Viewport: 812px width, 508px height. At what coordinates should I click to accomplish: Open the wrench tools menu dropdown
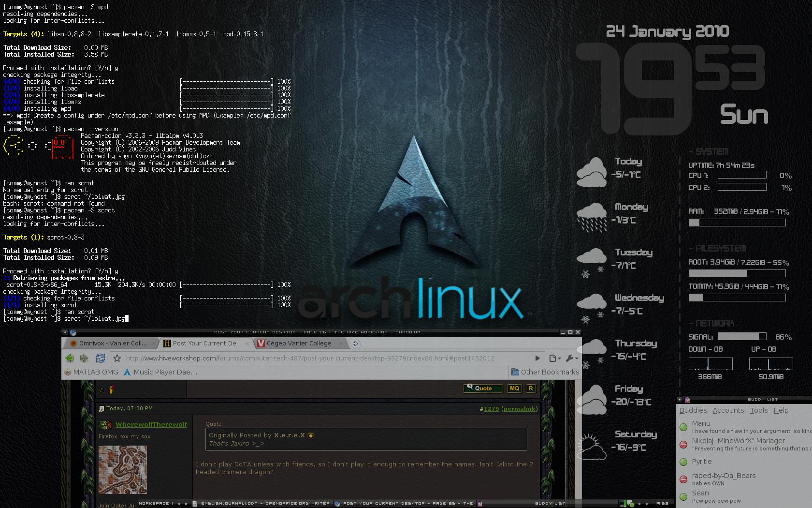coord(572,359)
